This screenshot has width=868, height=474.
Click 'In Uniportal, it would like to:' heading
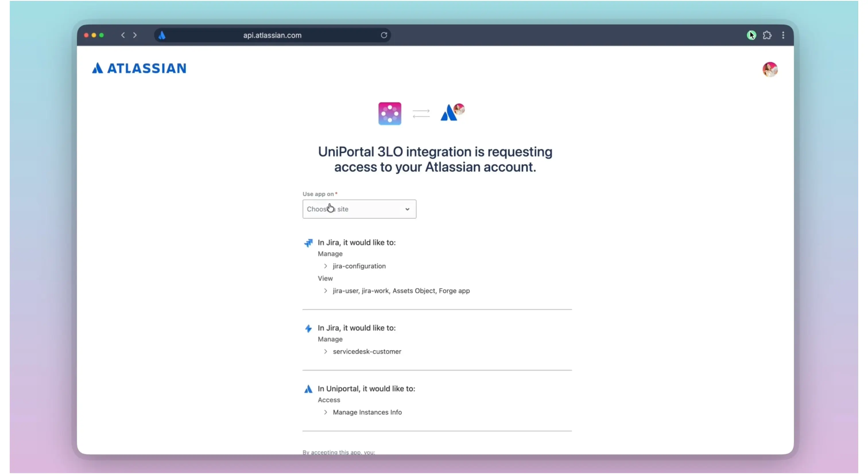click(366, 389)
